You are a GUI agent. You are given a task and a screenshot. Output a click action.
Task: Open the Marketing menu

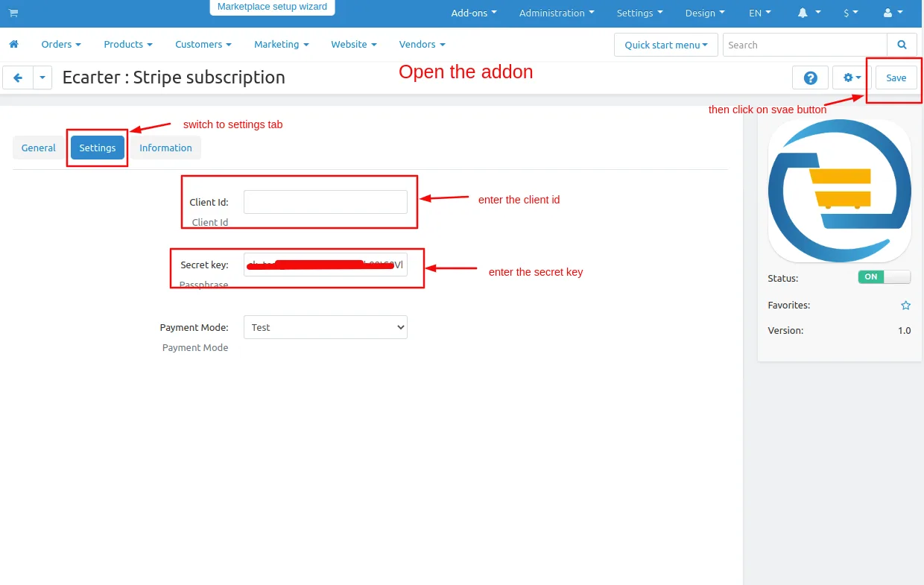coord(282,44)
